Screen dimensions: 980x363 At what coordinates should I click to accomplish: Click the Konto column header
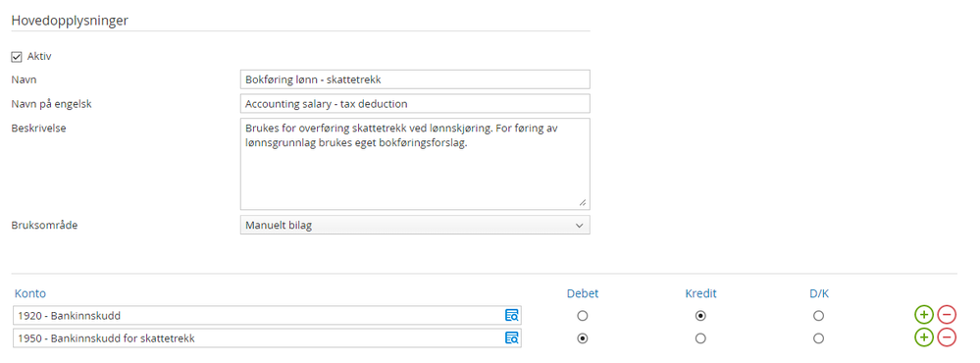pos(28,293)
